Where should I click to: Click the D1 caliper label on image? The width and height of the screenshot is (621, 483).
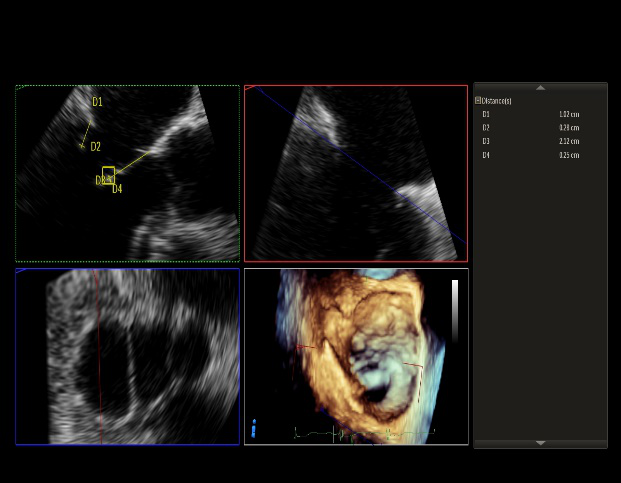(x=97, y=102)
